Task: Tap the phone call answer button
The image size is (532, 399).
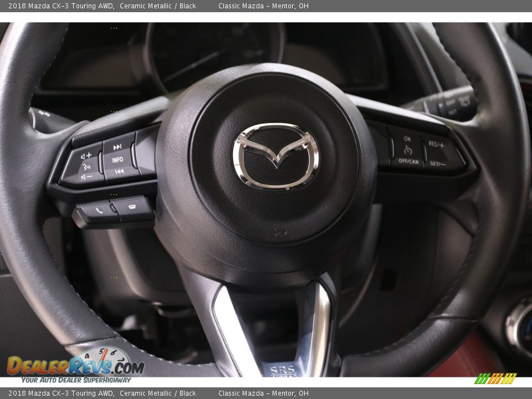Action: tap(98, 211)
